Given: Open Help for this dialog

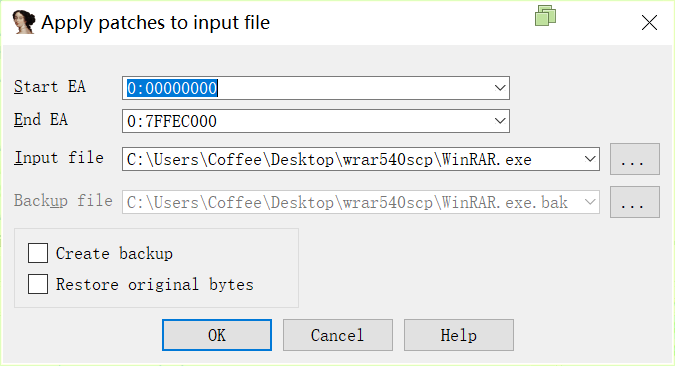Looking at the screenshot, I should pos(458,335).
